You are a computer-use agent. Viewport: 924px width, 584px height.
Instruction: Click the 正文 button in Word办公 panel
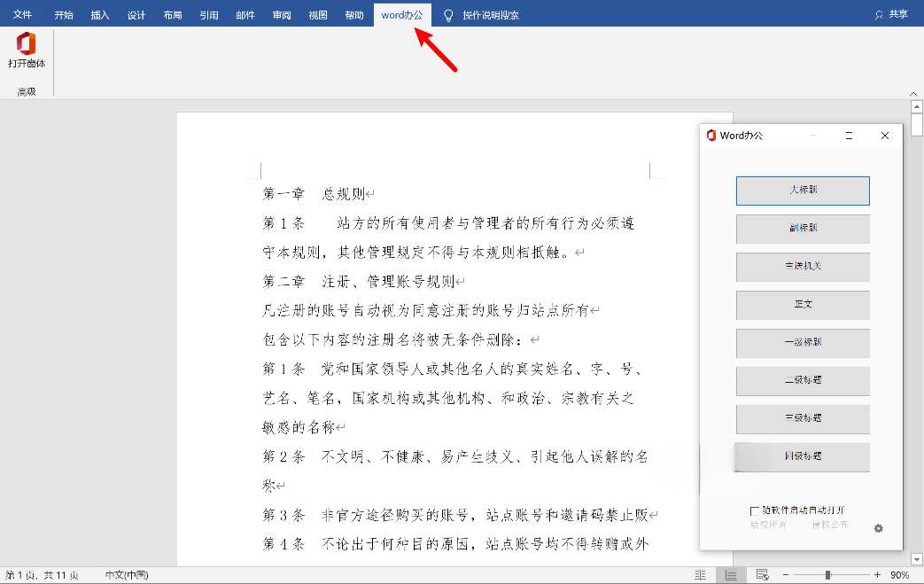[803, 305]
